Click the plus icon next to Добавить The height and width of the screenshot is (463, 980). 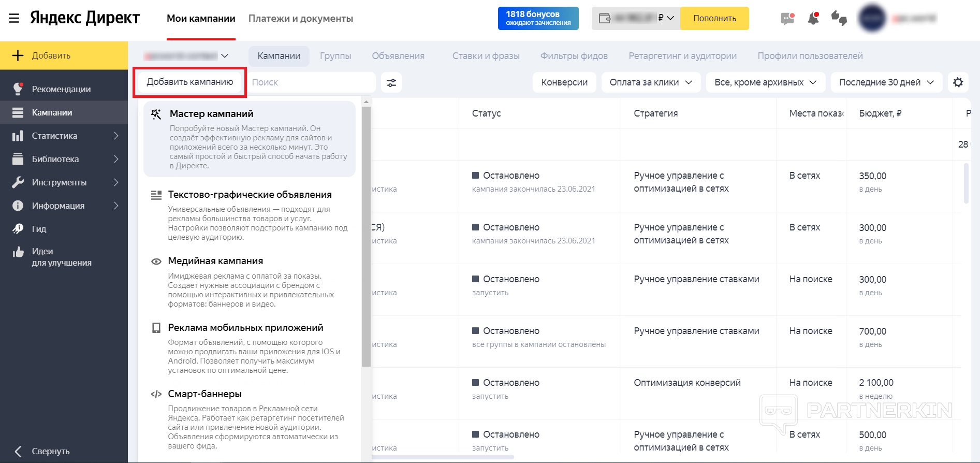18,55
